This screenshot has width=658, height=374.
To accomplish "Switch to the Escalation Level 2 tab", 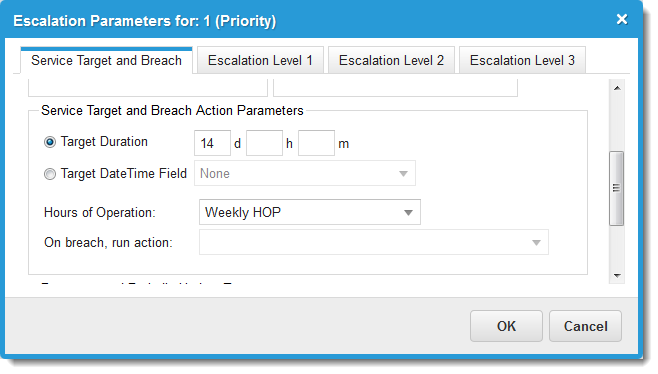I will (391, 60).
